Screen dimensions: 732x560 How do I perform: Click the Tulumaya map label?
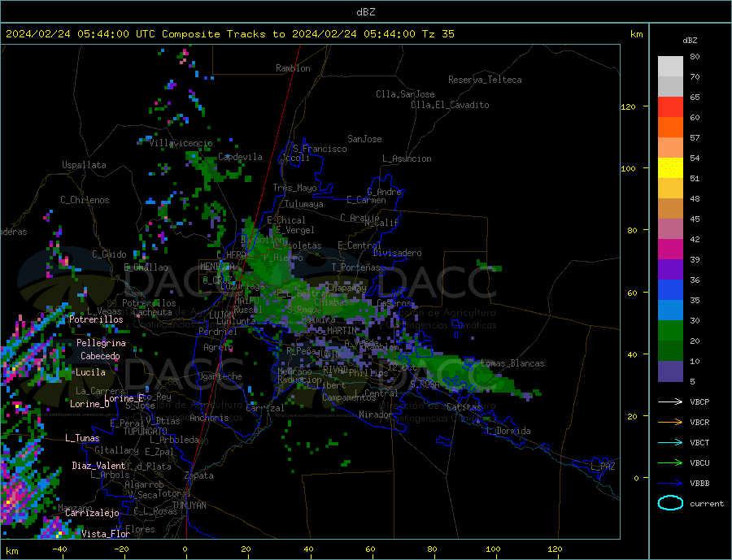pos(304,204)
